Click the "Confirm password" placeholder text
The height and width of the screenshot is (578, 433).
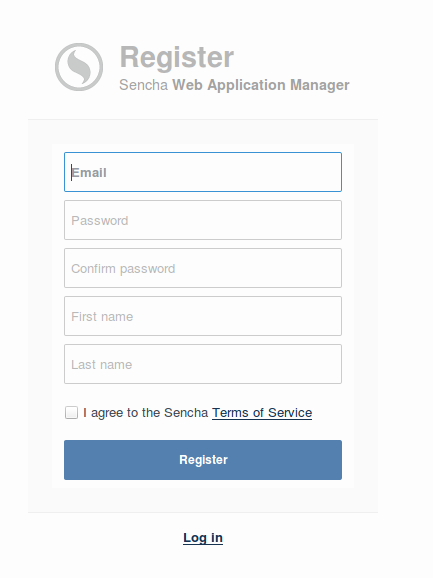[x=123, y=269]
